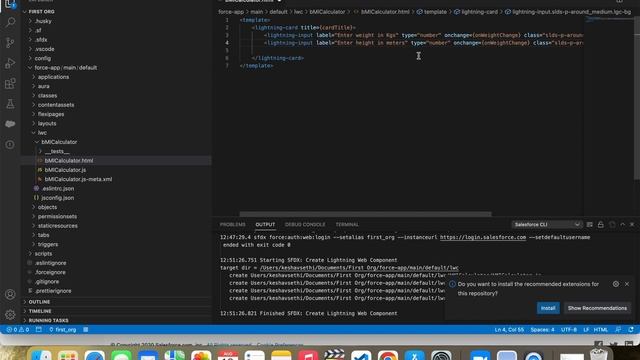Expand the objects folder

coord(47,207)
